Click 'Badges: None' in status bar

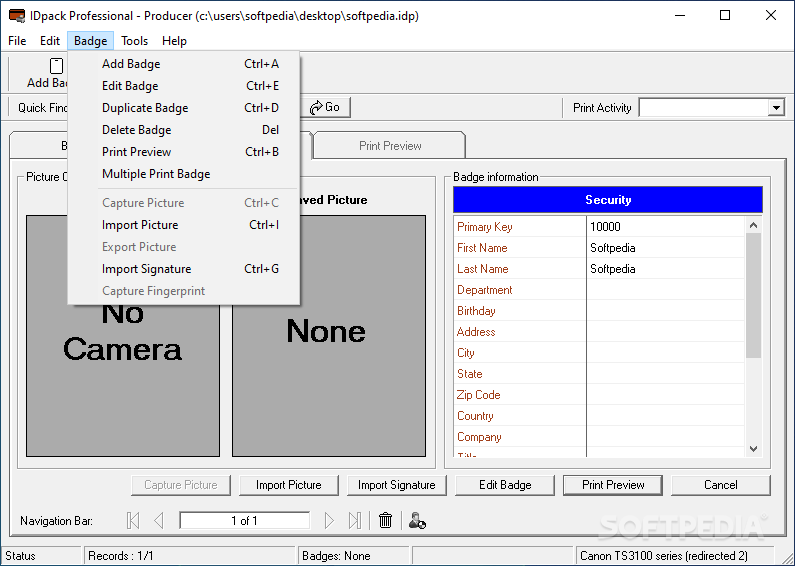click(336, 556)
